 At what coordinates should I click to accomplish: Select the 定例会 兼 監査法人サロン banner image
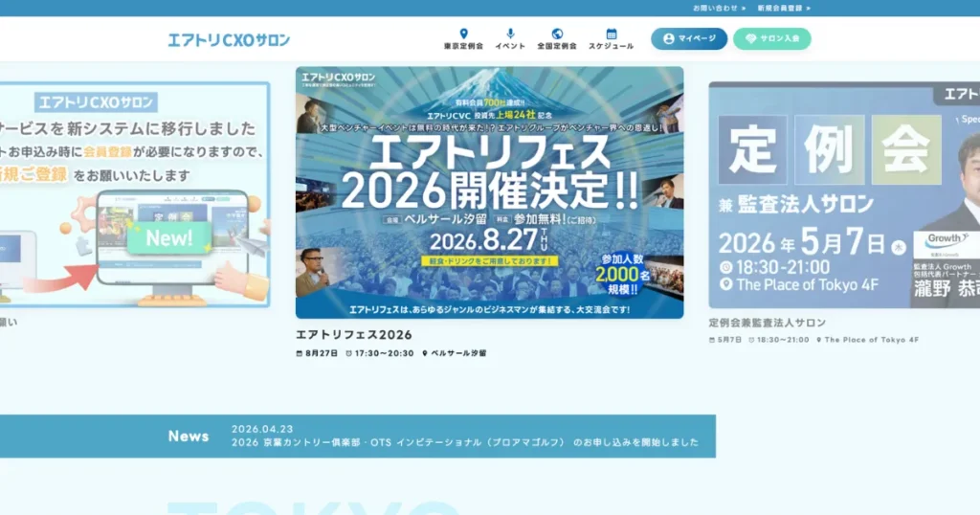[844, 194]
